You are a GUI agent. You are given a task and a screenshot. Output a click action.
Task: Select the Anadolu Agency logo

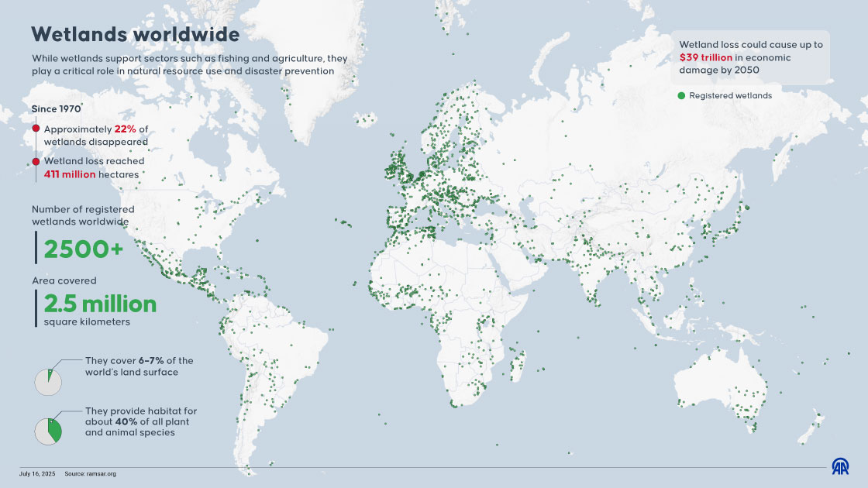tap(842, 468)
